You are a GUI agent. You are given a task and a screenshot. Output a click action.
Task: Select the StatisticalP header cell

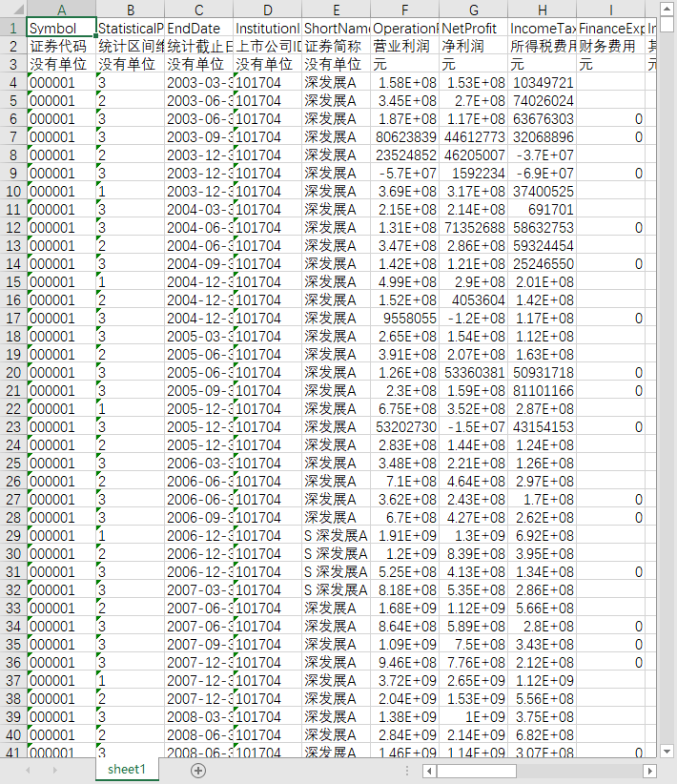130,28
